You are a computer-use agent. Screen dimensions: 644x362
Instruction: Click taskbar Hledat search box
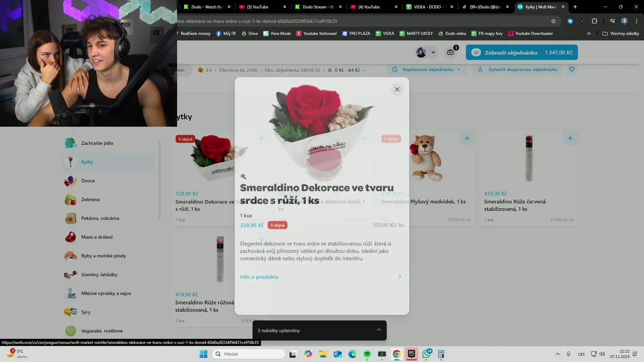[250, 354]
